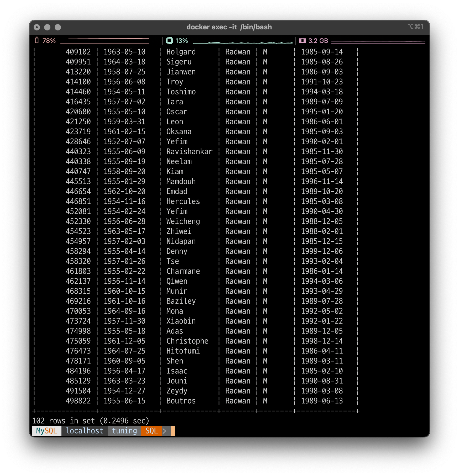Click the 3.2 GB memory value
Screen dimensions: 459x476
tap(318, 41)
